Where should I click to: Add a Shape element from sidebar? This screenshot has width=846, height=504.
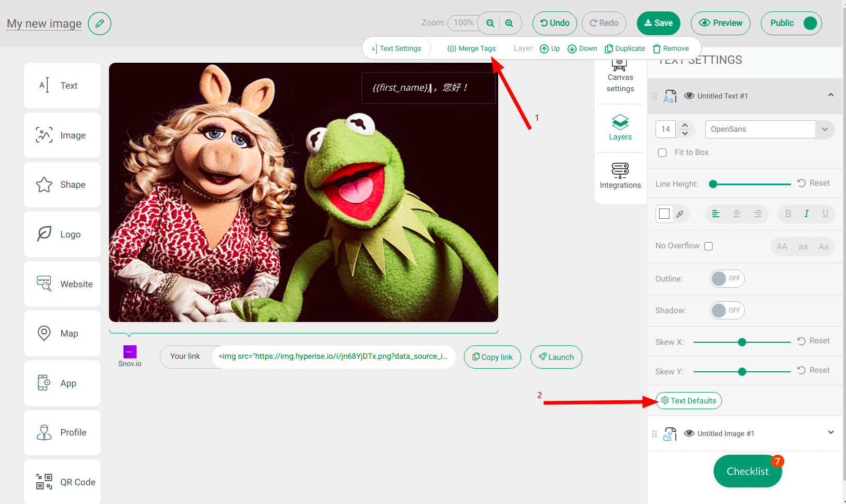pyautogui.click(x=62, y=185)
